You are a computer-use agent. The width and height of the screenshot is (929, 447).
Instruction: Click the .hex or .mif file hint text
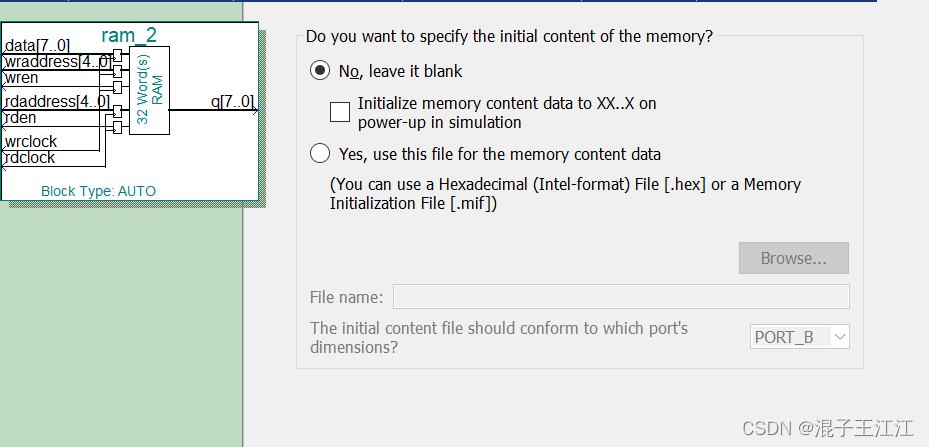click(x=565, y=194)
